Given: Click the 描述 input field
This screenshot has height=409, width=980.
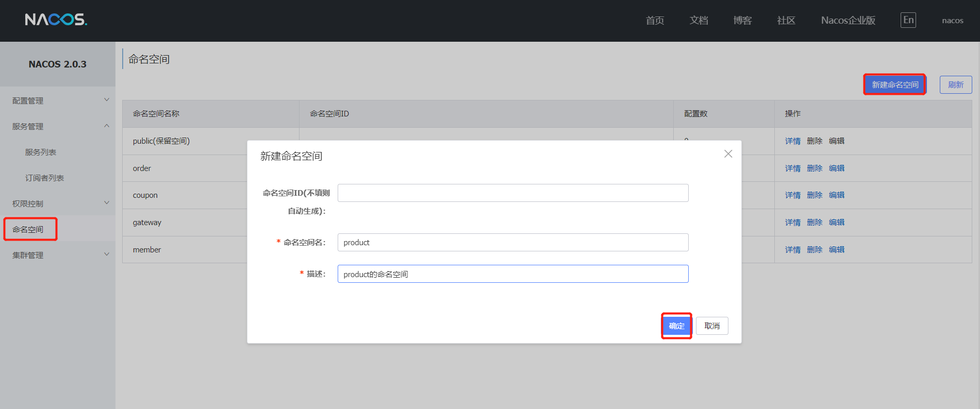Looking at the screenshot, I should pyautogui.click(x=513, y=274).
